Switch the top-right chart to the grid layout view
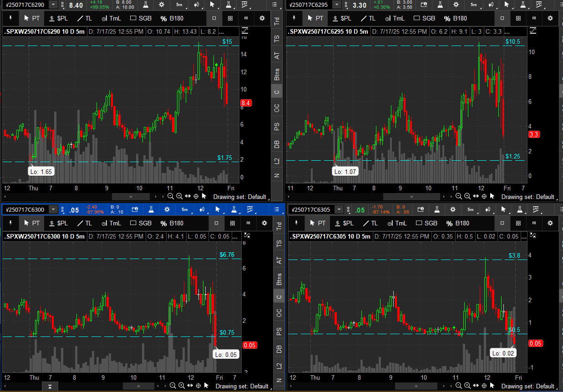The height and width of the screenshot is (392, 563). tap(518, 18)
